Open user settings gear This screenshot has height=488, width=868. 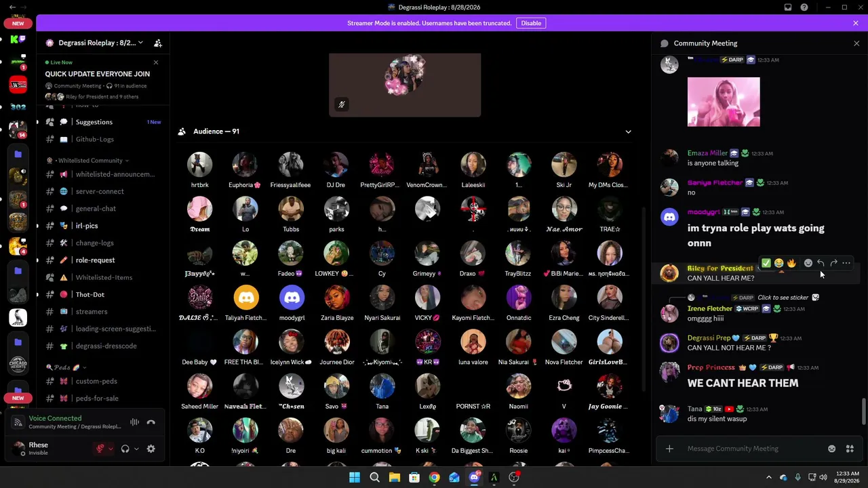(151, 449)
